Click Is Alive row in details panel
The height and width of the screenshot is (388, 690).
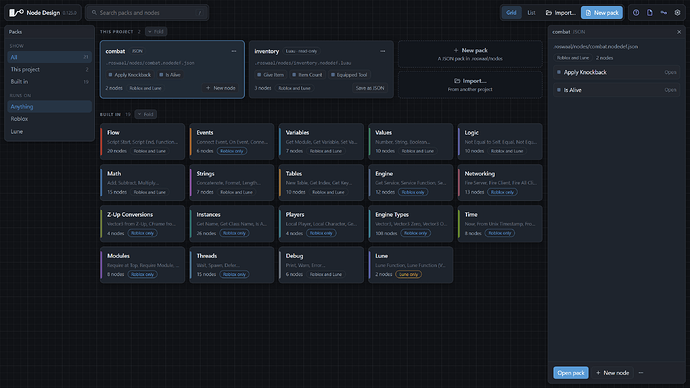coord(617,90)
